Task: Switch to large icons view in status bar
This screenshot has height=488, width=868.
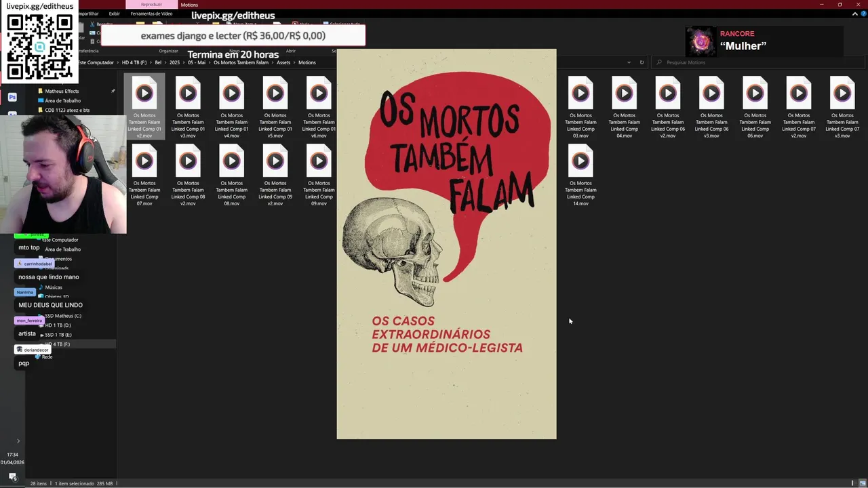Action: [862, 483]
